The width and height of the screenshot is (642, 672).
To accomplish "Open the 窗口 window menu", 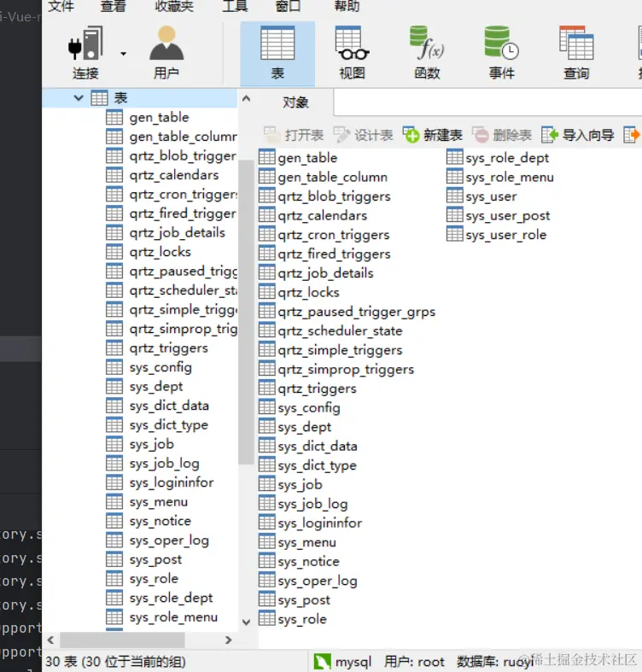I will [288, 6].
